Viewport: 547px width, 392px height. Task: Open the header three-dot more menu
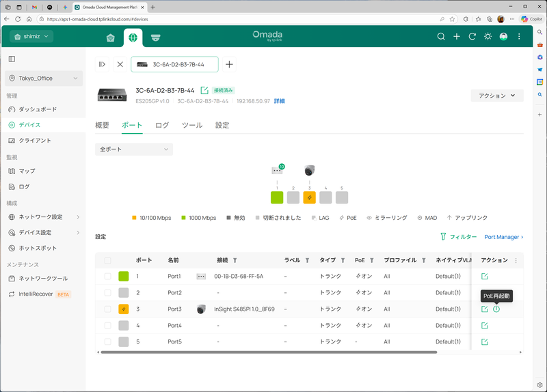(519, 37)
